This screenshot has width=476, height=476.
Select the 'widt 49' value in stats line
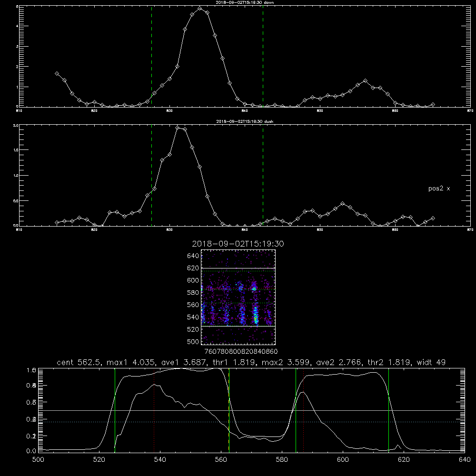(x=431, y=362)
